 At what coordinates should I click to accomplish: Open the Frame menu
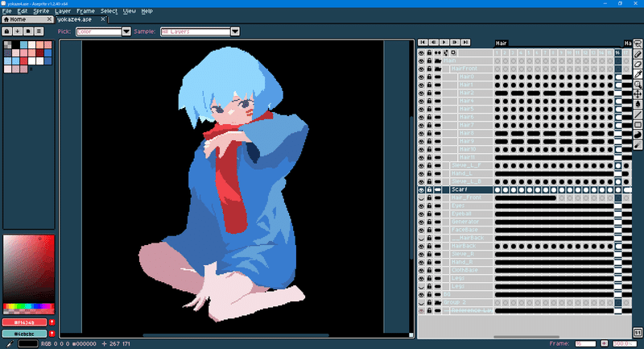coord(85,11)
